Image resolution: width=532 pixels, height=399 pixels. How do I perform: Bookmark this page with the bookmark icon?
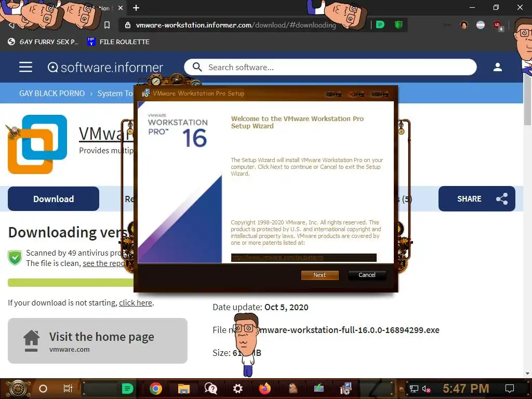107,25
